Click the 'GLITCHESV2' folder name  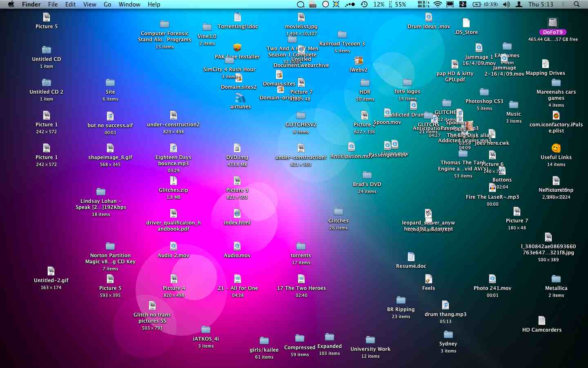(301, 125)
